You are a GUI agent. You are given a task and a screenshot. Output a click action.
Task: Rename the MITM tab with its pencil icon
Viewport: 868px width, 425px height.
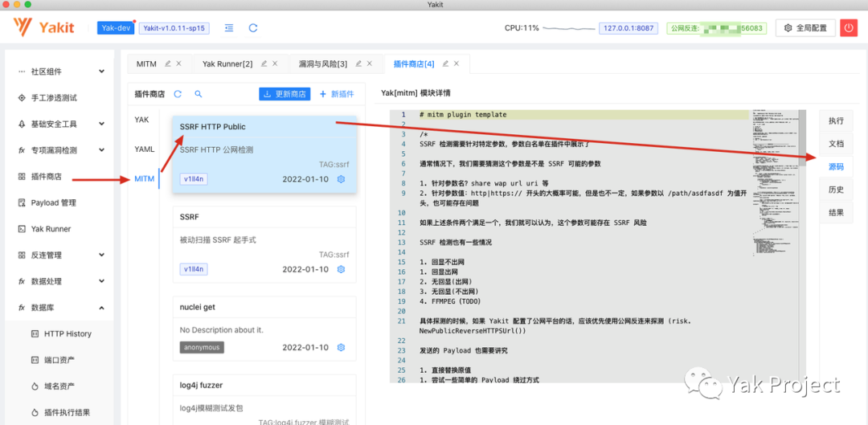pyautogui.click(x=168, y=63)
